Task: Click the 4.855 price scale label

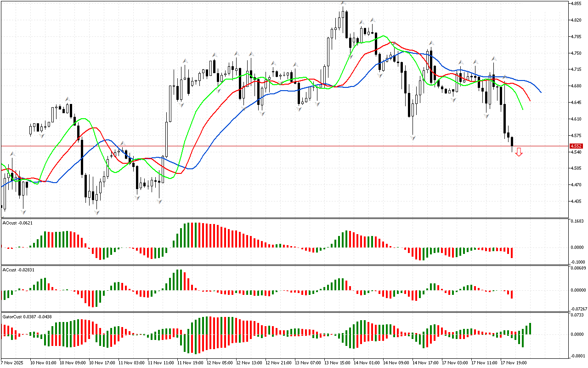Action: [577, 4]
